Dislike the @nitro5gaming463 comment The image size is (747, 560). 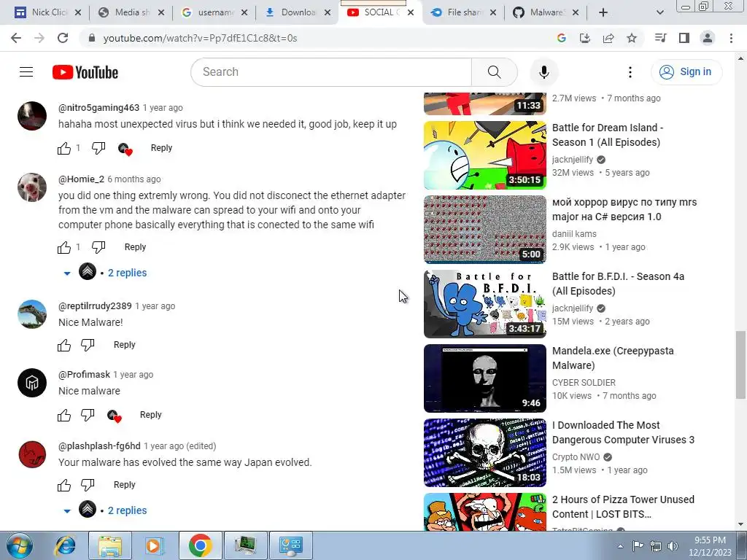coord(98,148)
